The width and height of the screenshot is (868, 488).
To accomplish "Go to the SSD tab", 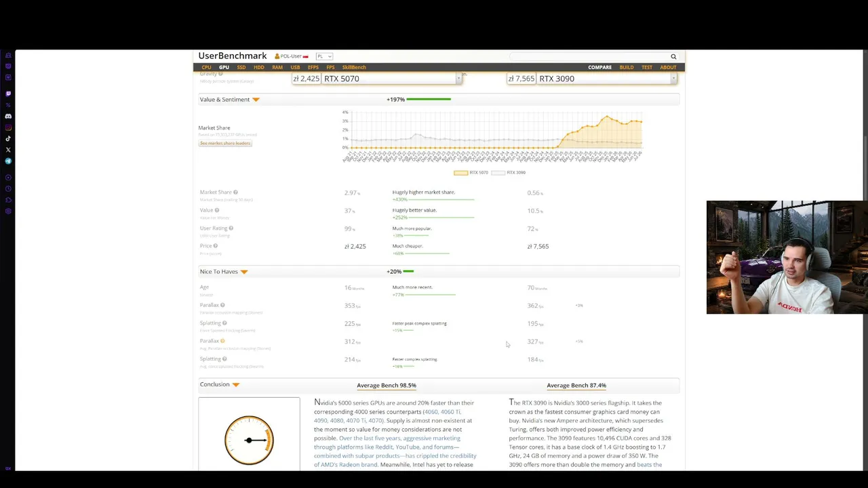I will point(241,68).
